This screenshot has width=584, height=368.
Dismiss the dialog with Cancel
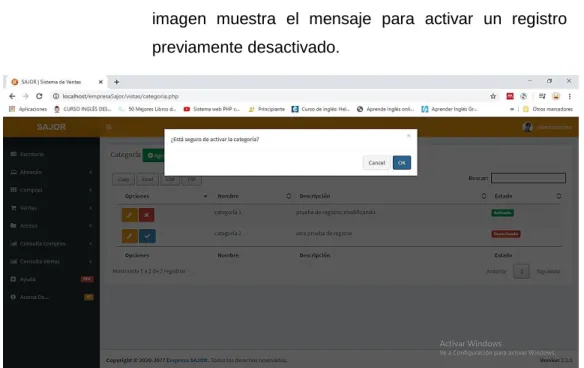pyautogui.click(x=377, y=163)
